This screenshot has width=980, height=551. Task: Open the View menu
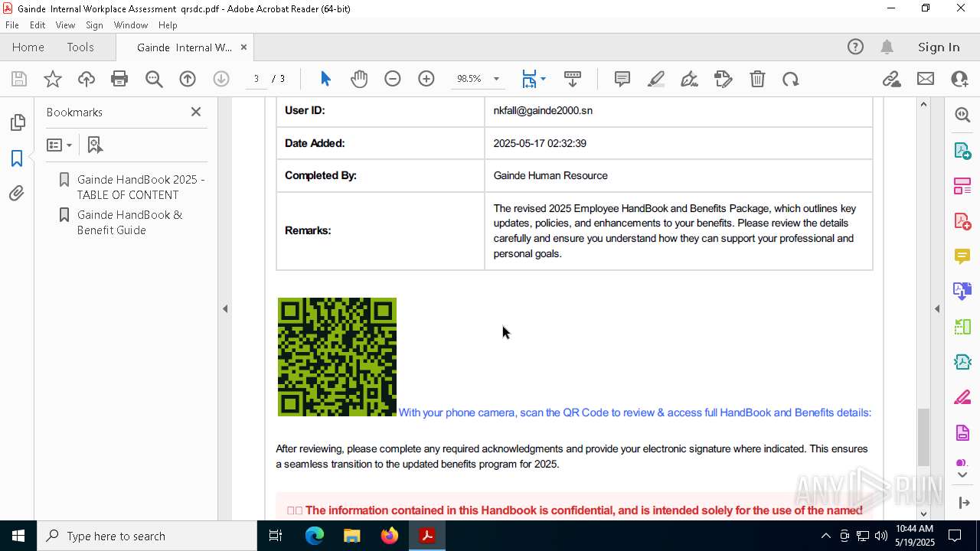(x=65, y=25)
